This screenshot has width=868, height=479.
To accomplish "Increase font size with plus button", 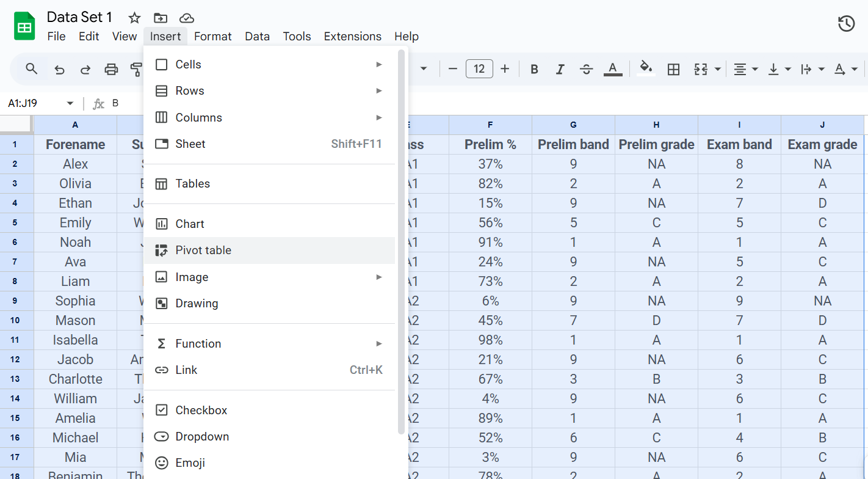I will coord(505,69).
